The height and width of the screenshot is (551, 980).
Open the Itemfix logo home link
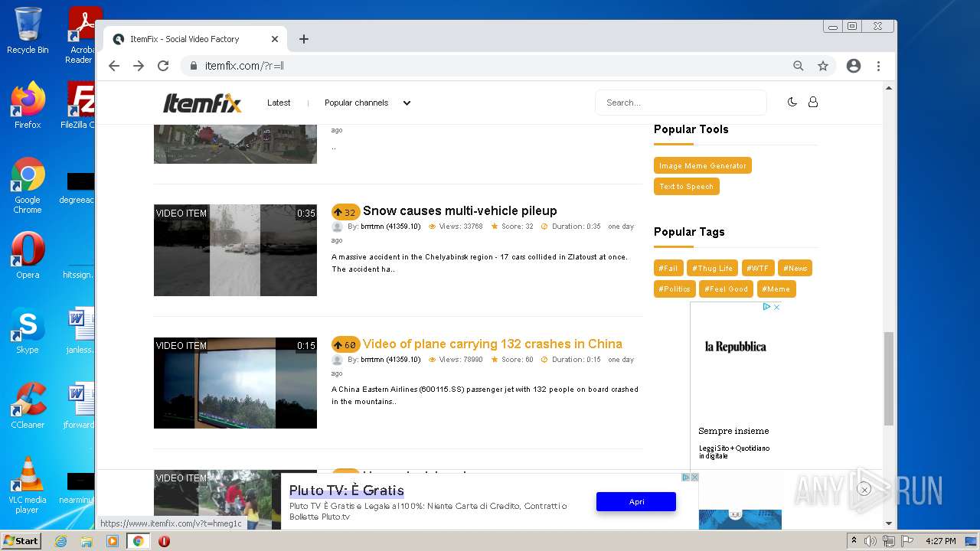click(x=202, y=103)
